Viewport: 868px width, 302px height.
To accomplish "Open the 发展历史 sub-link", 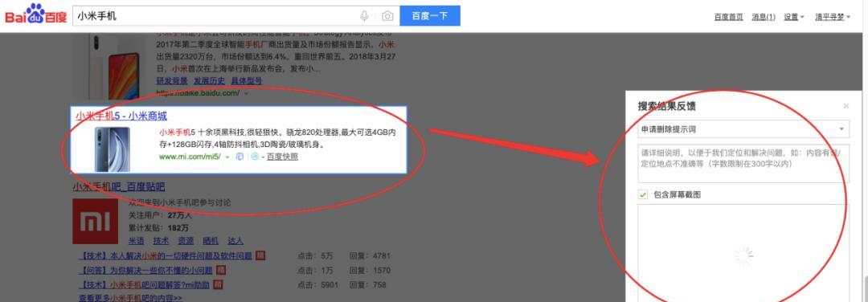I will point(209,81).
